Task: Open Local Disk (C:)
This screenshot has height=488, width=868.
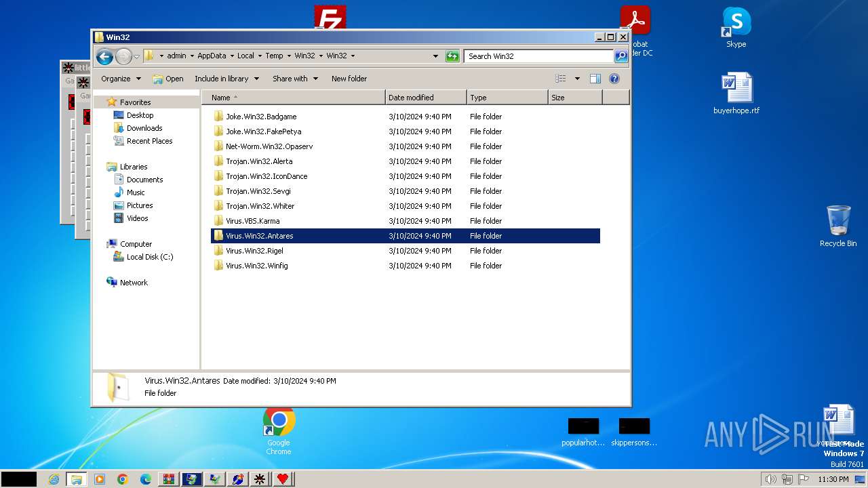Action: coord(150,257)
